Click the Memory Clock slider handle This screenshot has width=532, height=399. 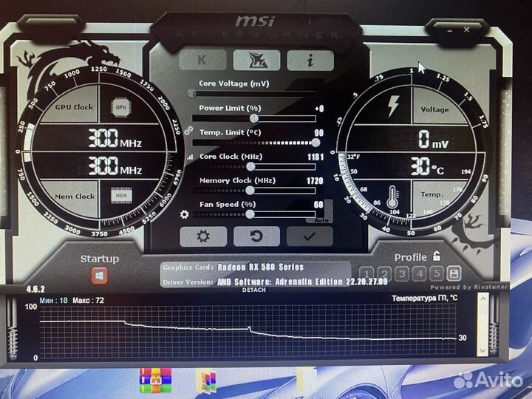coord(250,191)
